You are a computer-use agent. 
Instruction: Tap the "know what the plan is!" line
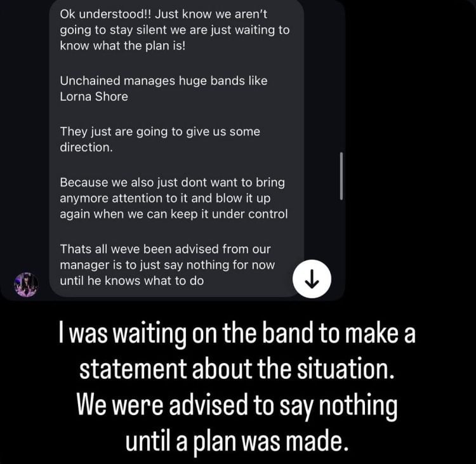click(122, 47)
